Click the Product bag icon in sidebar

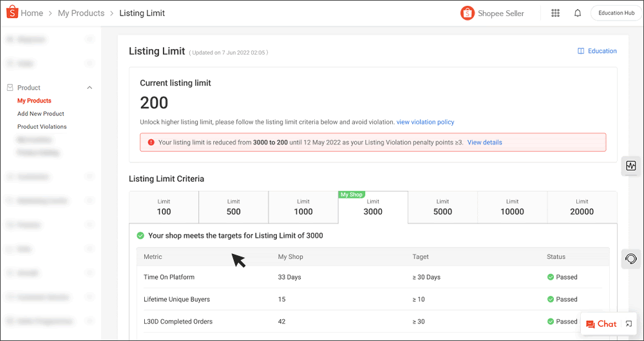pos(10,88)
